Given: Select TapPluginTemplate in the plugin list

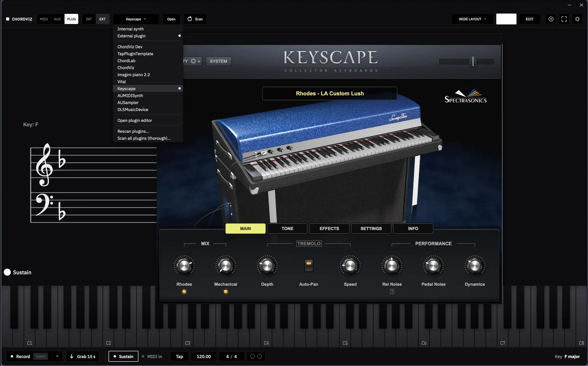Looking at the screenshot, I should pyautogui.click(x=148, y=54).
